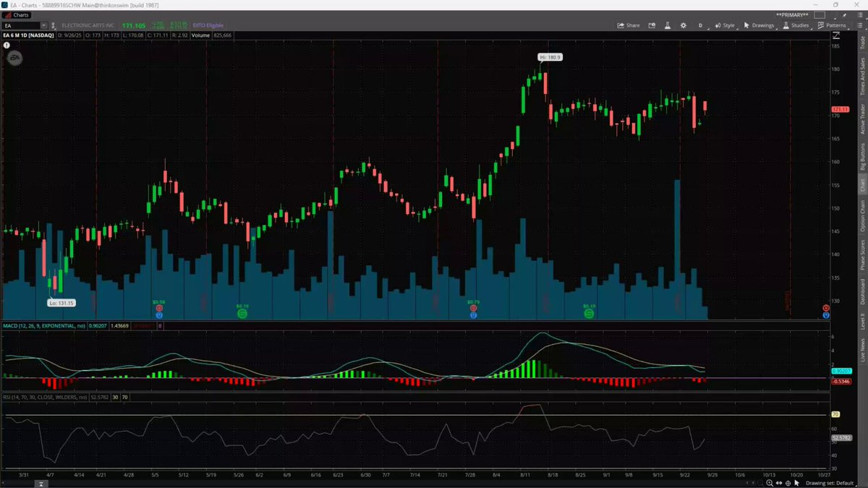Image resolution: width=868 pixels, height=488 pixels.
Task: Click the green dividend marker near 8/25
Action: [x=589, y=314]
